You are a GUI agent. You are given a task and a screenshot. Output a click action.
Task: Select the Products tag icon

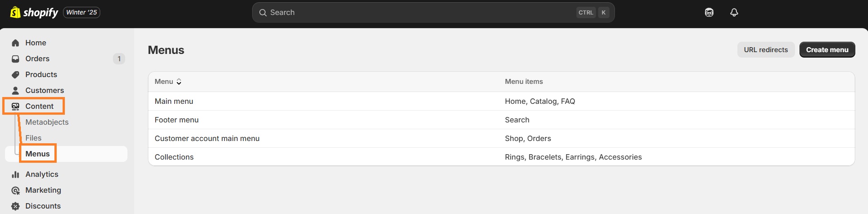click(15, 75)
